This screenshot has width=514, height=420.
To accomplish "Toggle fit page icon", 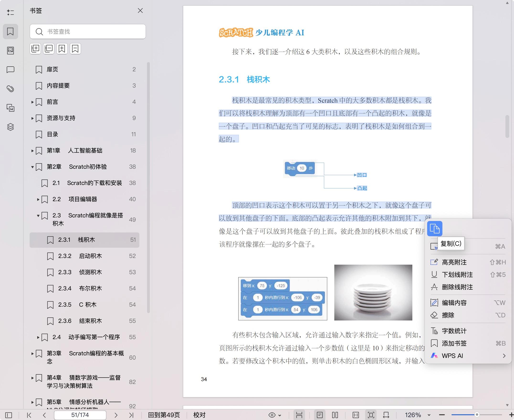I will pyautogui.click(x=371, y=415).
